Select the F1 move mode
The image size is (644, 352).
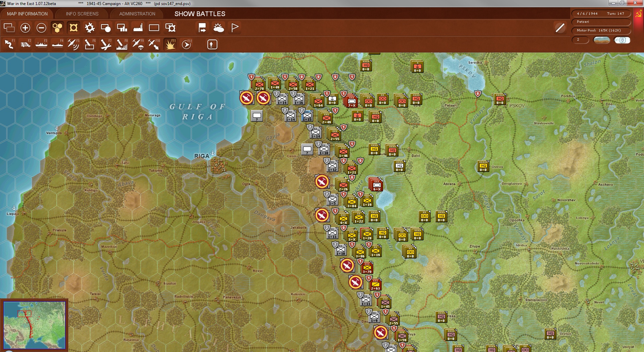9,44
